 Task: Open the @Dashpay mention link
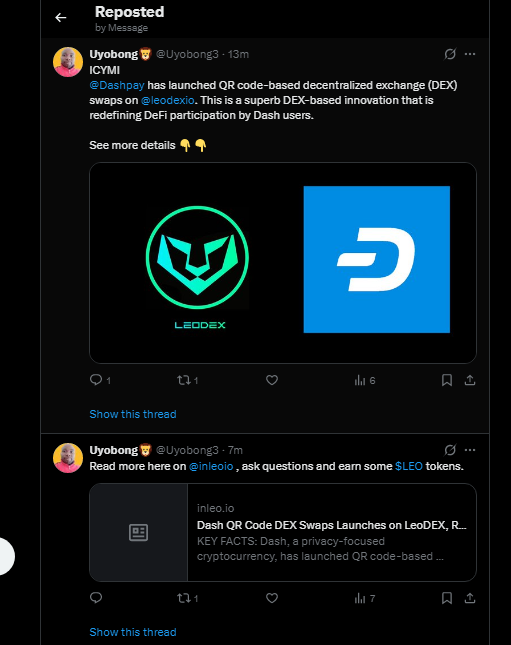click(x=117, y=85)
